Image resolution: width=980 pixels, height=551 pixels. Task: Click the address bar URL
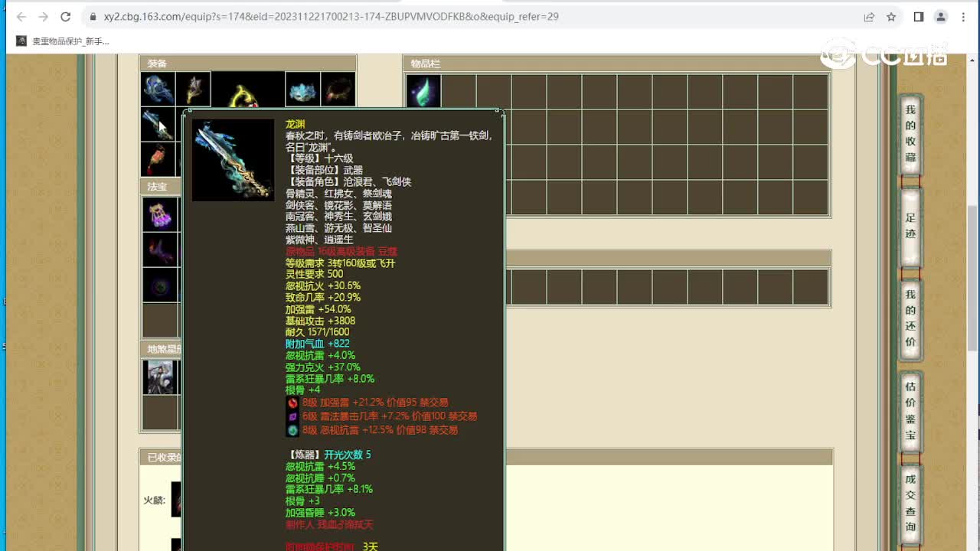(x=331, y=17)
